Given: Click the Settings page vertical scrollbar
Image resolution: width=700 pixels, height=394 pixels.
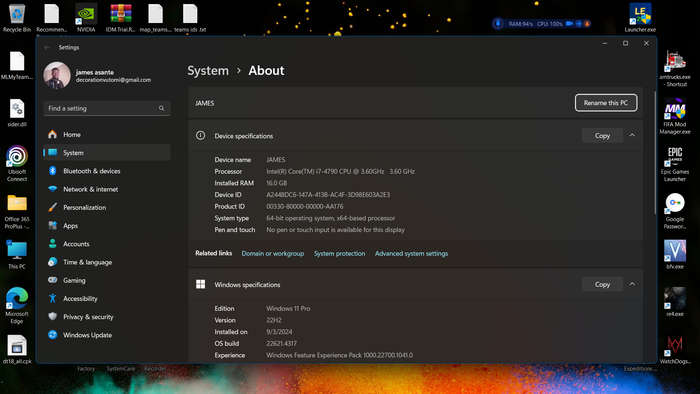Looking at the screenshot, I should point(655,152).
